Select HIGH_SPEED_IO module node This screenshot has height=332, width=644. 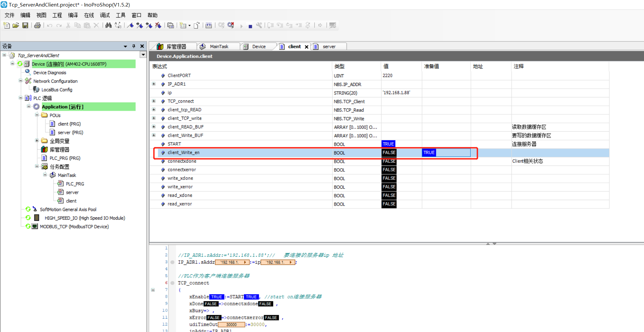click(85, 218)
